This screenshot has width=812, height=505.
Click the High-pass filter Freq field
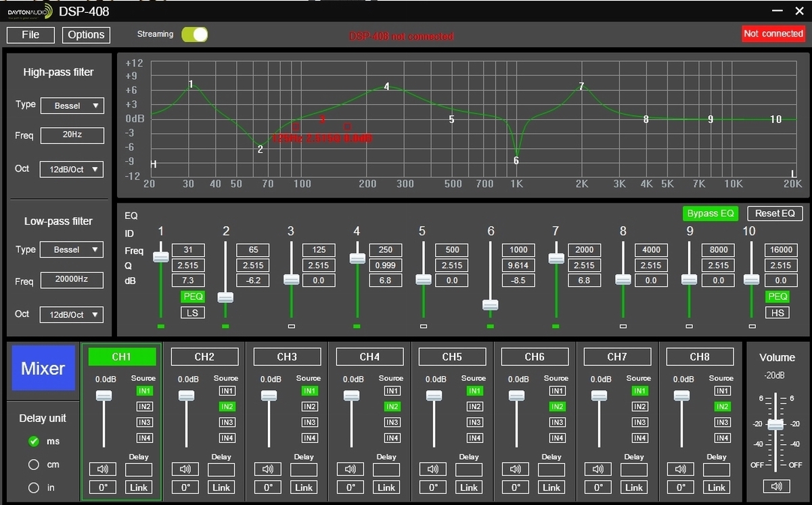click(x=72, y=135)
